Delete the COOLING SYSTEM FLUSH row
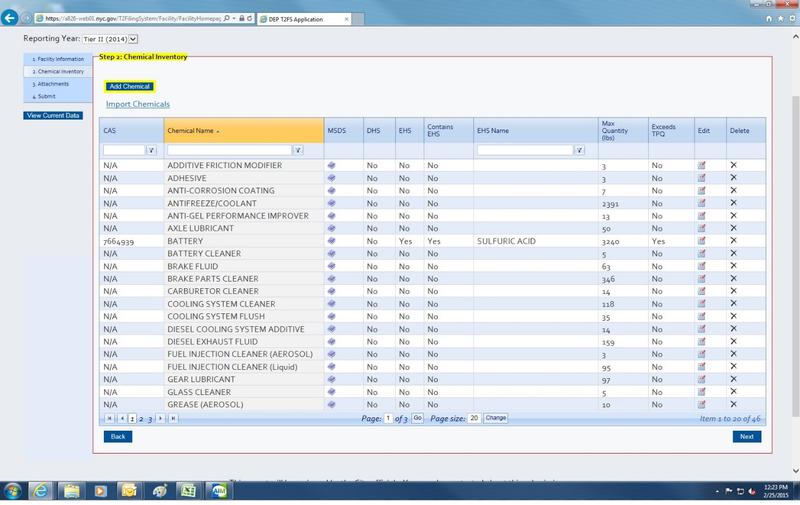 point(733,316)
